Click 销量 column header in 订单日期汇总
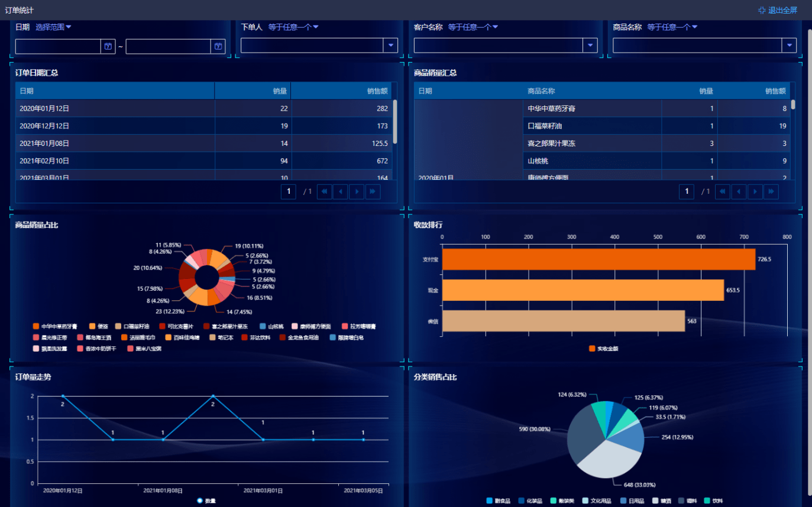This screenshot has height=507, width=812. (x=253, y=91)
